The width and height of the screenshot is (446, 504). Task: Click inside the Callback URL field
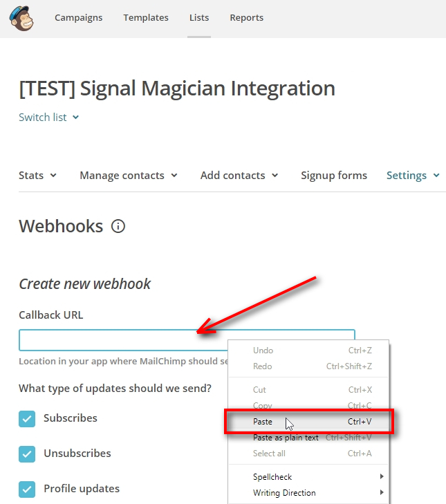tap(118, 340)
